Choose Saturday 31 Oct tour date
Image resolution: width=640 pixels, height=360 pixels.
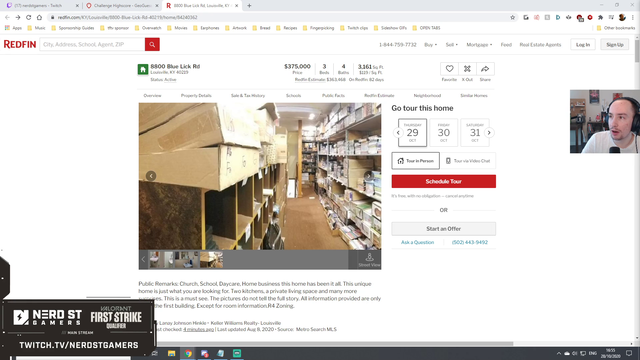475,133
